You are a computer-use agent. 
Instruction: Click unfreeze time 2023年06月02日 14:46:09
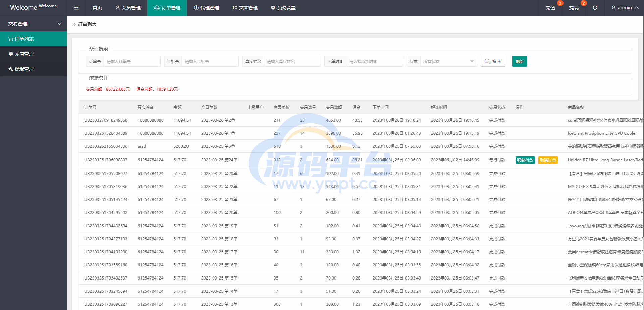tap(455, 160)
